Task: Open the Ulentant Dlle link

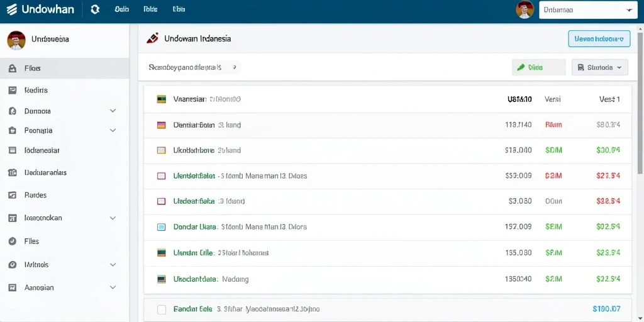Action: click(x=193, y=253)
